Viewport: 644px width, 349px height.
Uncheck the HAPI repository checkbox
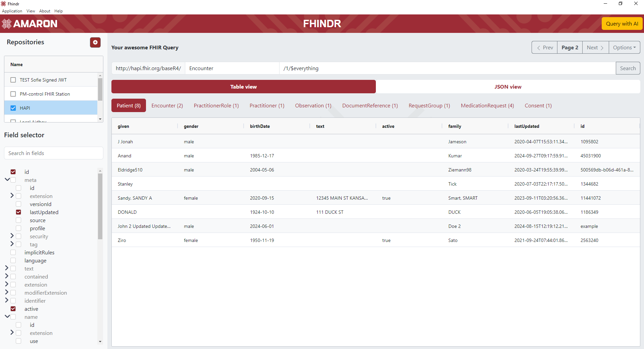coord(13,108)
